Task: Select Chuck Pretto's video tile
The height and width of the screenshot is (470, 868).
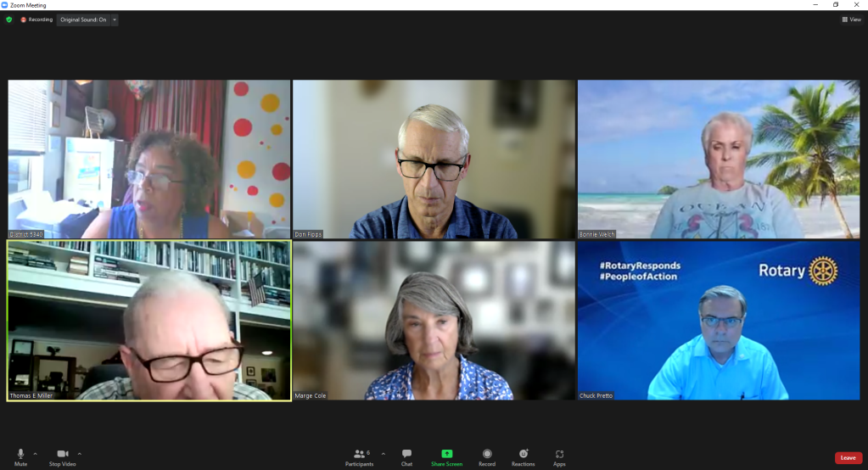Action: [719, 321]
